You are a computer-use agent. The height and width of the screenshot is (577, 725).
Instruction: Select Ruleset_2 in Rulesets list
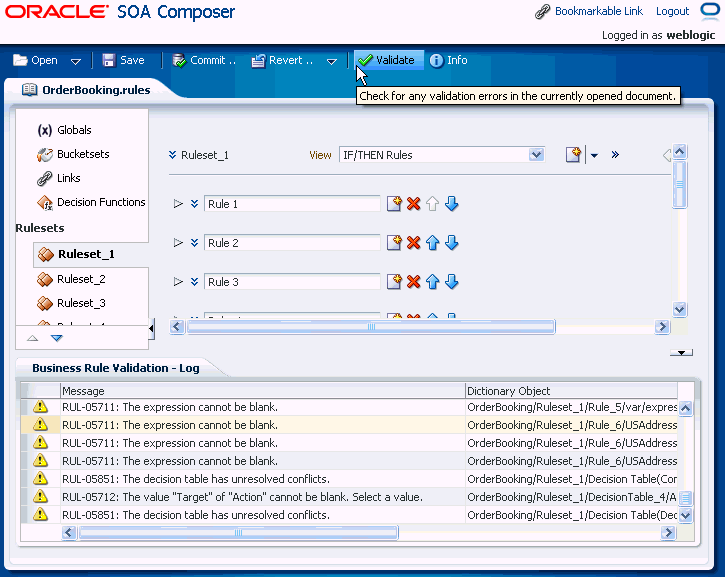[72, 279]
